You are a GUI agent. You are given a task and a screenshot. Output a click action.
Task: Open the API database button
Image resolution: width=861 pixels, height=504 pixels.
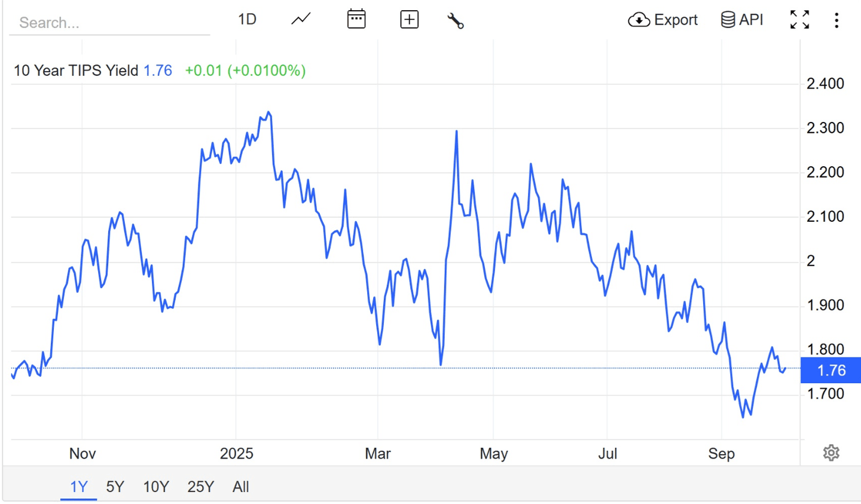742,20
